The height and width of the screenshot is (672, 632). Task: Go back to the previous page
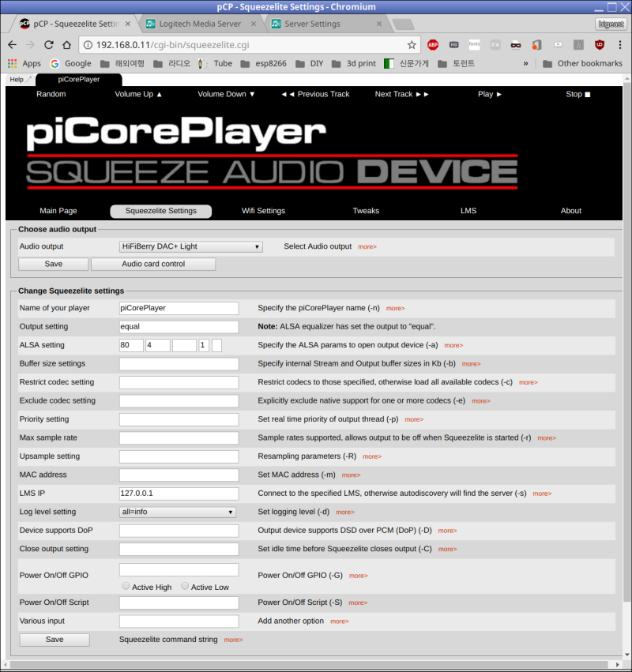[x=13, y=44]
